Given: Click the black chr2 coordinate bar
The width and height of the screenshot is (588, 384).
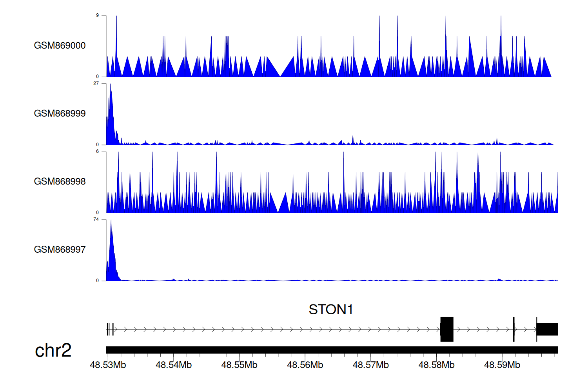Looking at the screenshot, I should coord(332,350).
